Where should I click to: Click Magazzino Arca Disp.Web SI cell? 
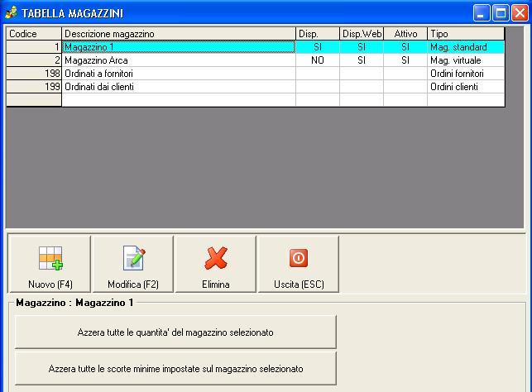[x=362, y=60]
